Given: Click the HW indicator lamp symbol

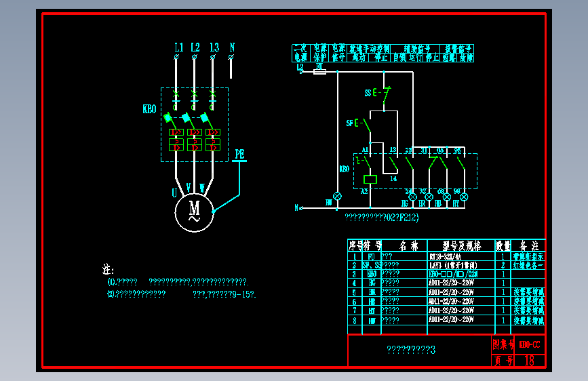Looking at the screenshot, I should [x=338, y=196].
